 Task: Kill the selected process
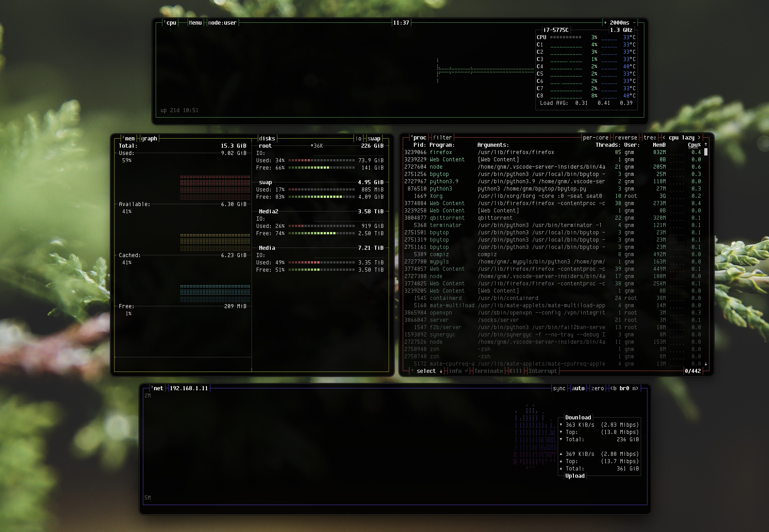(515, 371)
